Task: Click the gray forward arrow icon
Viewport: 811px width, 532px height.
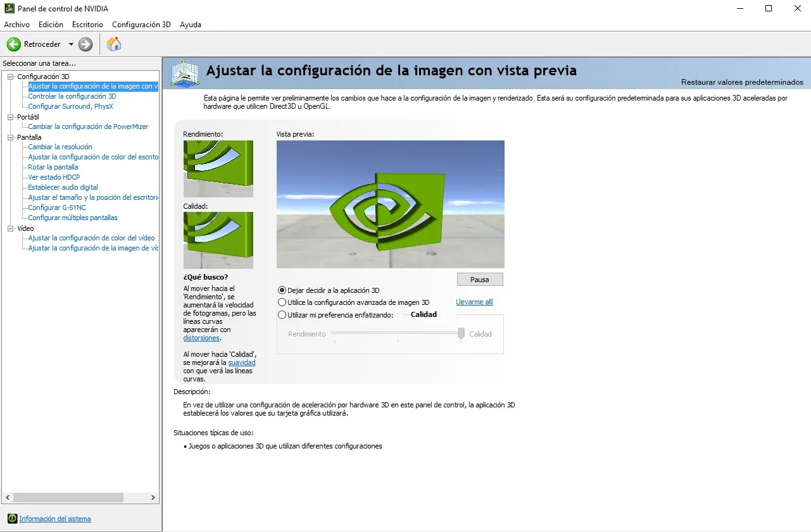Action: pyautogui.click(x=85, y=44)
